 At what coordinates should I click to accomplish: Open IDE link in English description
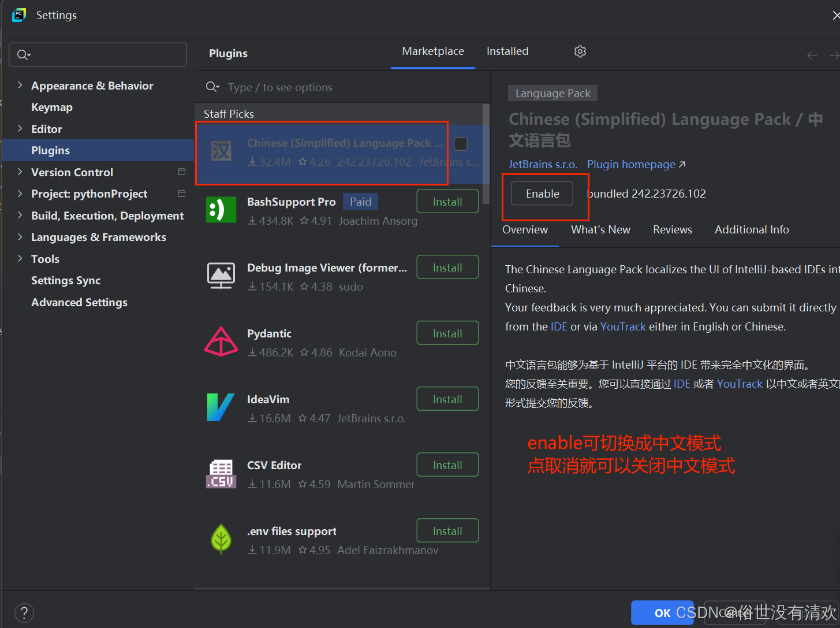[x=559, y=326]
